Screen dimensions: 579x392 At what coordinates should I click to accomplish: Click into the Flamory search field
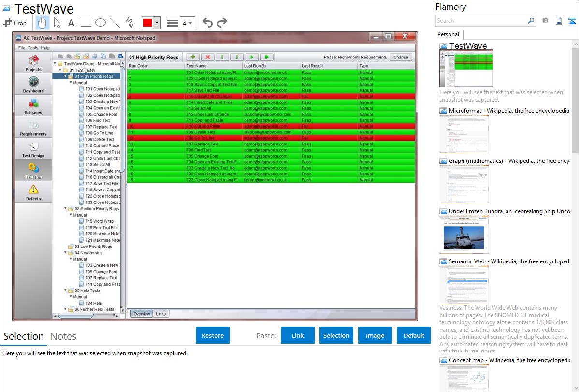click(x=481, y=21)
